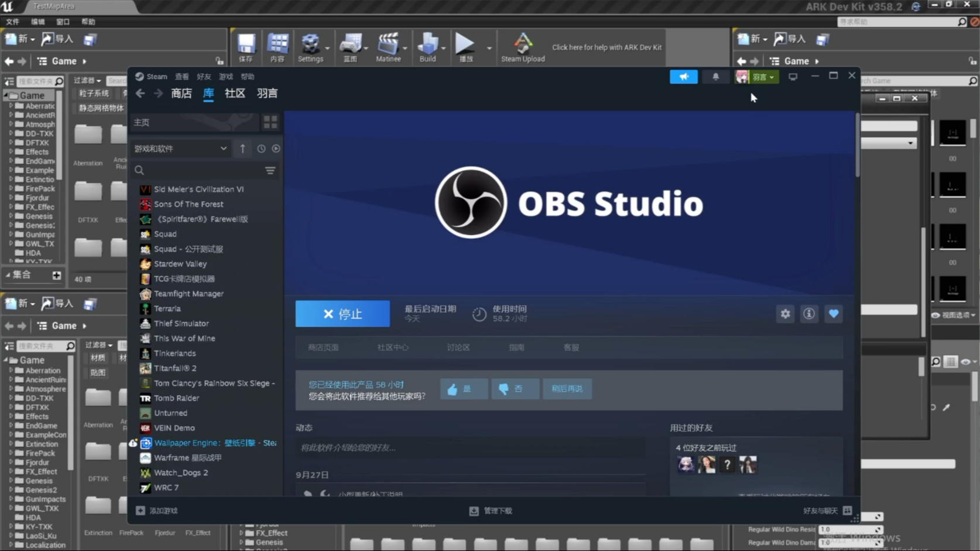Open the 窗口 menu in ARK Dev Kit
Image resolution: width=980 pixels, height=551 pixels.
pos(63,22)
